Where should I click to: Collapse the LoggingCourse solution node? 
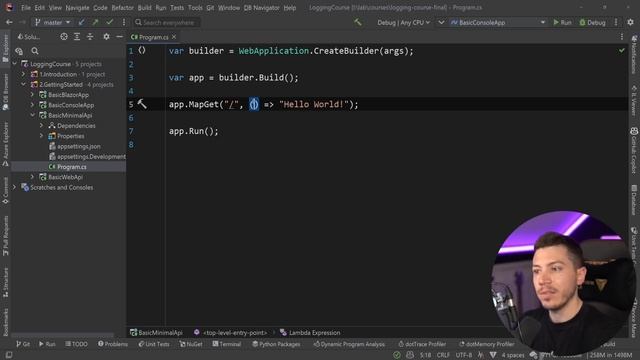click(x=15, y=64)
